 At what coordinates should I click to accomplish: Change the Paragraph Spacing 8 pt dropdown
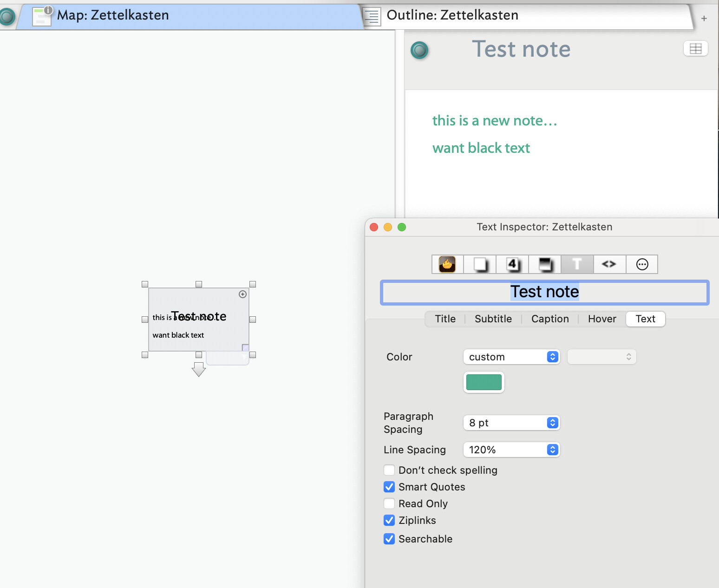pos(511,423)
